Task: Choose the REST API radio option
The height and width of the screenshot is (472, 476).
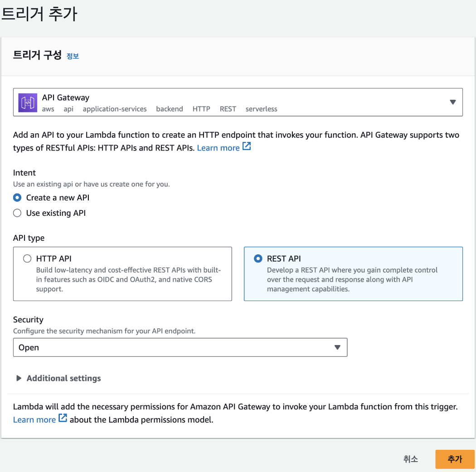Action: tap(258, 258)
